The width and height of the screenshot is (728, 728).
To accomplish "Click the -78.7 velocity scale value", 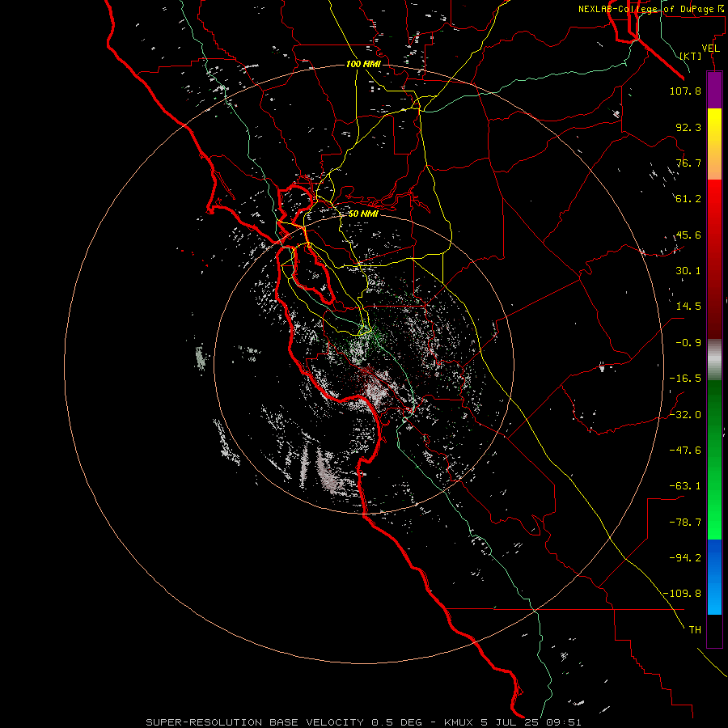I will (x=685, y=523).
